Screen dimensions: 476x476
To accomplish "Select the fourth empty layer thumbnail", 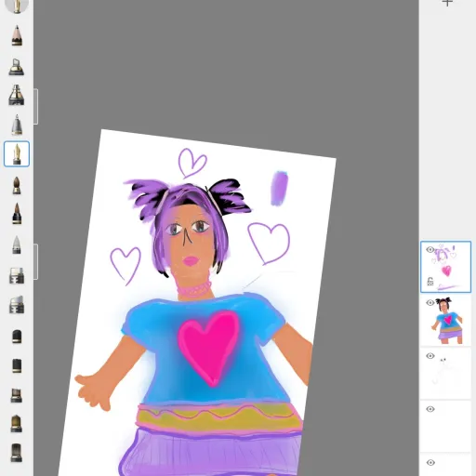I will coord(445,427).
